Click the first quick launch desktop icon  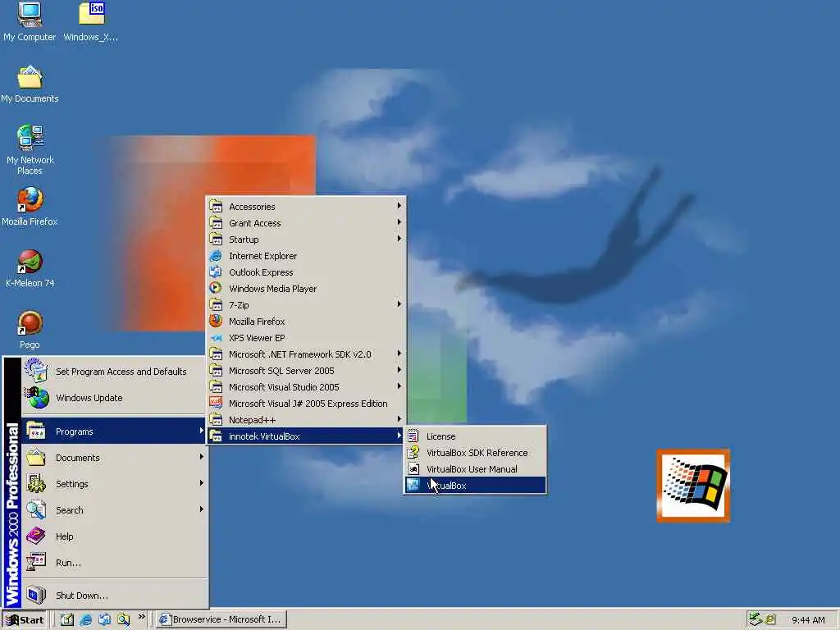coord(67,620)
